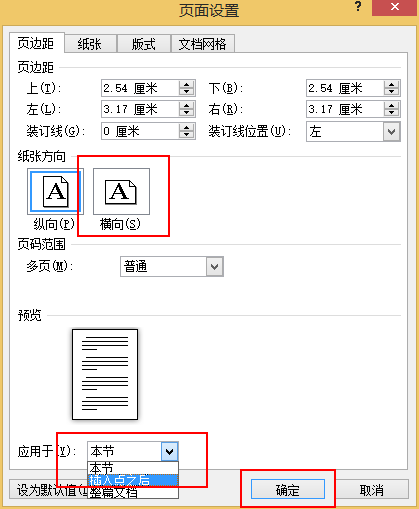
Task: Select the 横向 landscape orientation icon
Action: pos(121,192)
